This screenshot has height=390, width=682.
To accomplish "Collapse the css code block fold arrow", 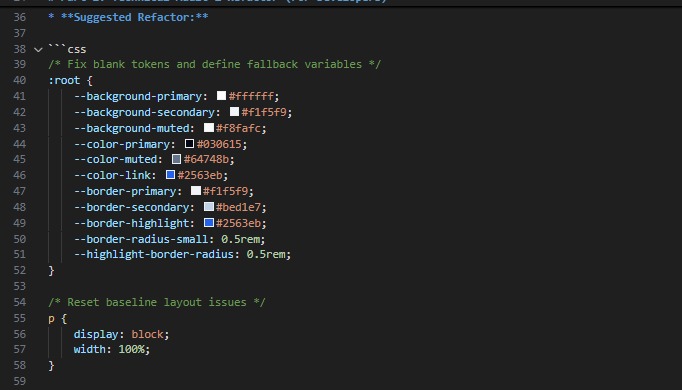I will click(x=38, y=50).
